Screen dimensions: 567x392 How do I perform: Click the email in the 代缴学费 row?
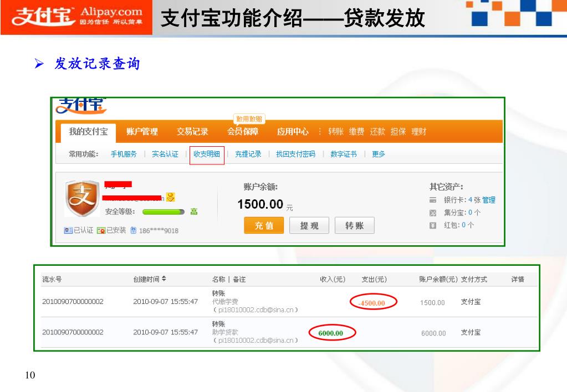(256, 310)
